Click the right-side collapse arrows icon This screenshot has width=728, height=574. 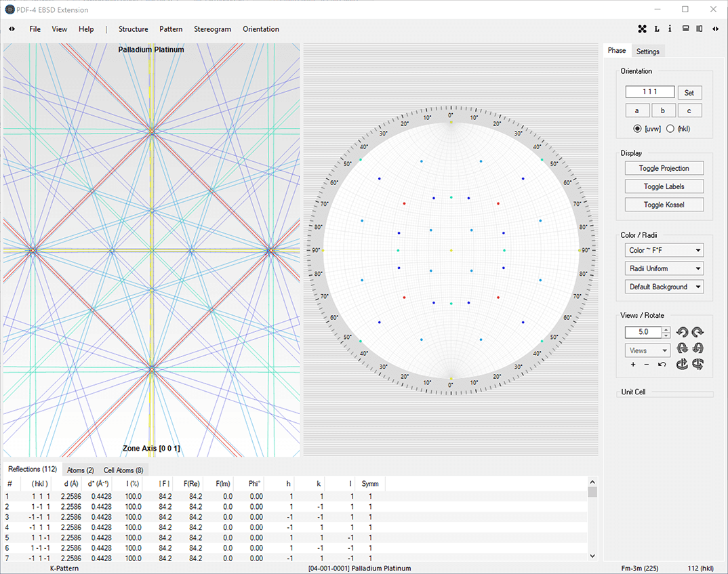(715, 28)
